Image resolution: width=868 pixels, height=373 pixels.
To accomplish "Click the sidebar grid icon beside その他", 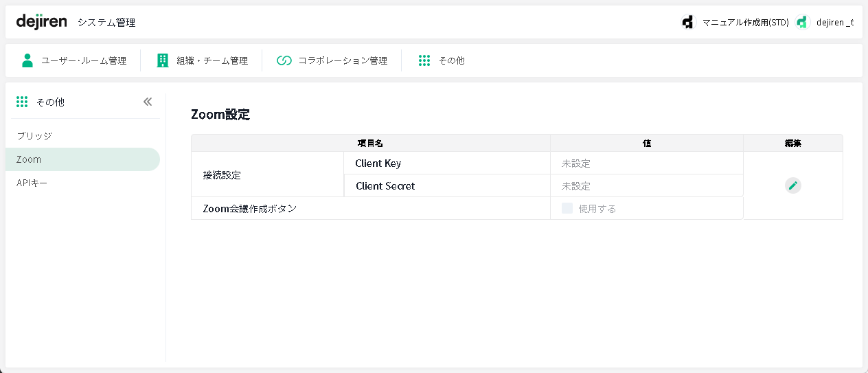I will click(22, 102).
